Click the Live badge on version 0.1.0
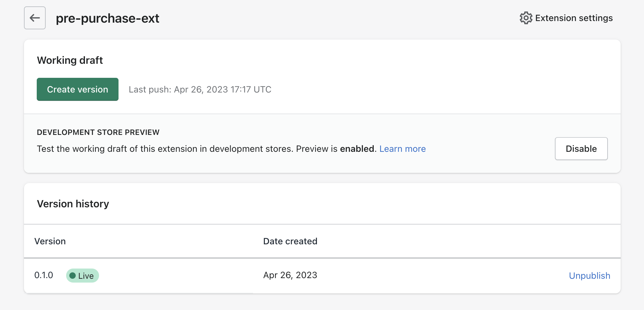 pyautogui.click(x=82, y=276)
